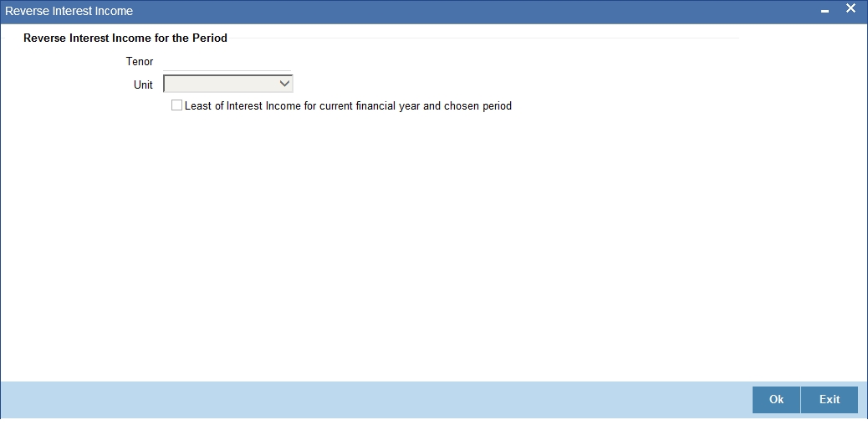
Task: Click the Unit field label
Action: pyautogui.click(x=143, y=84)
